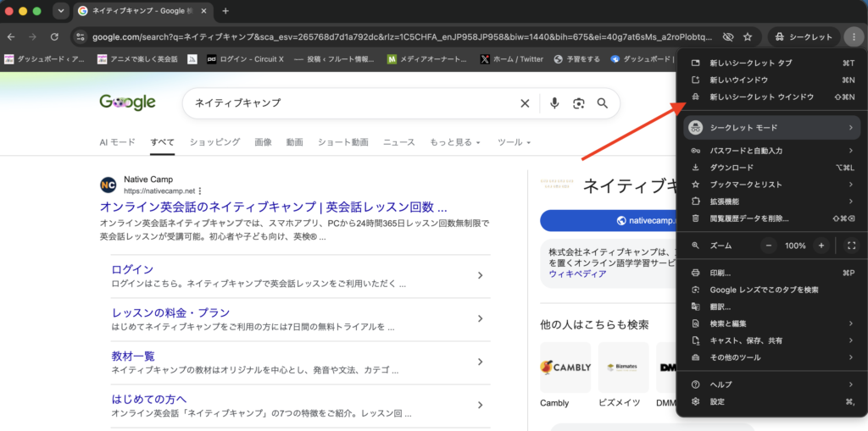Open the Cambly related search thumbnail
868x431 pixels.
pyautogui.click(x=565, y=367)
